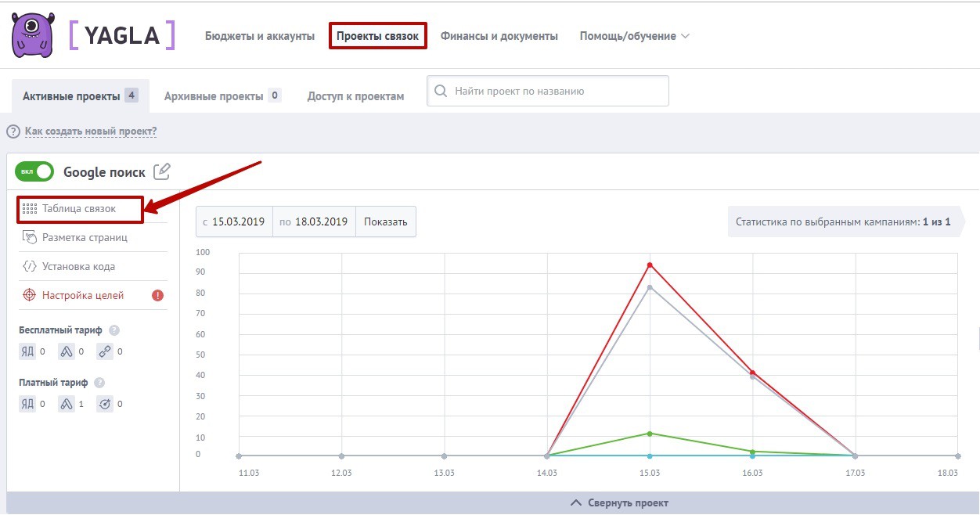
Task: Click the Google Ads icon under Платный тариф
Action: [67, 404]
